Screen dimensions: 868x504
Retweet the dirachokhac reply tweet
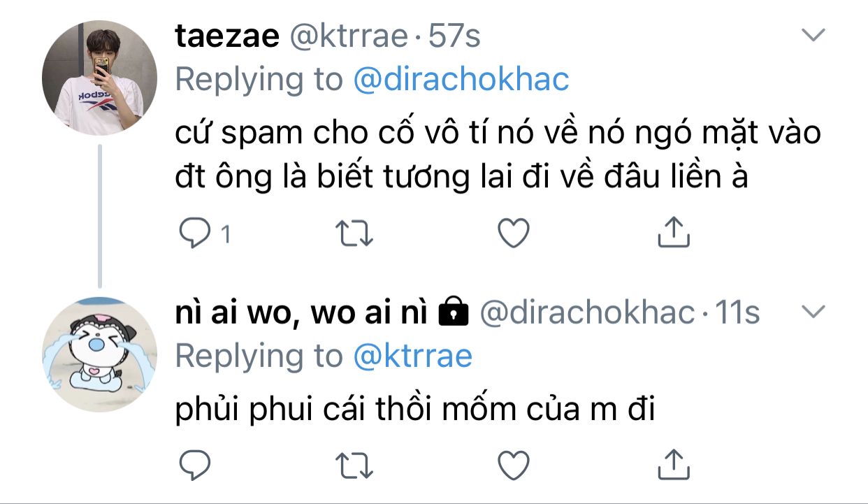[x=355, y=463]
